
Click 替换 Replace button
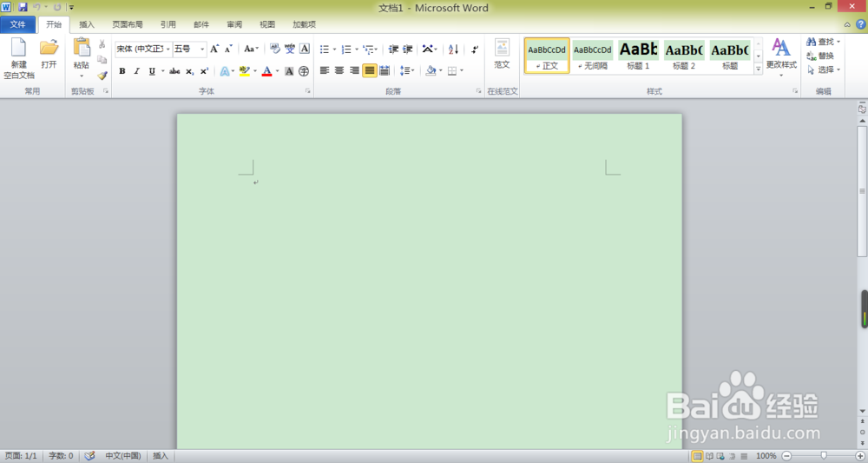[x=820, y=56]
